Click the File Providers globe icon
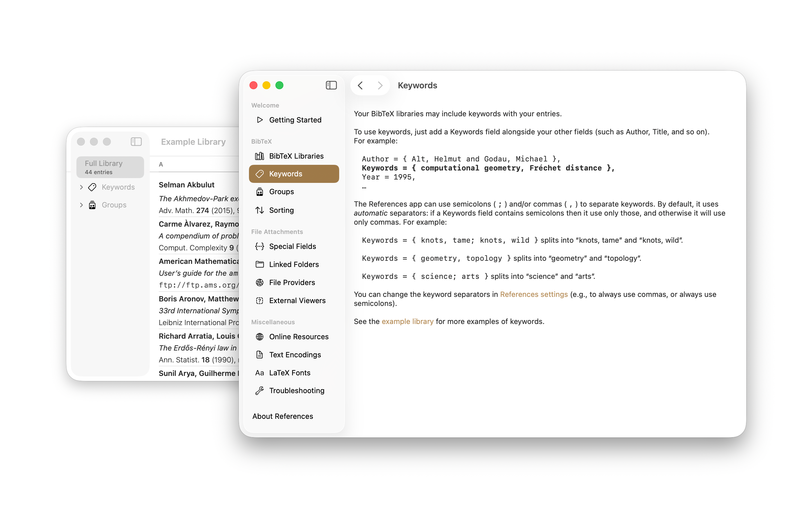This screenshot has height=508, width=812. [259, 283]
